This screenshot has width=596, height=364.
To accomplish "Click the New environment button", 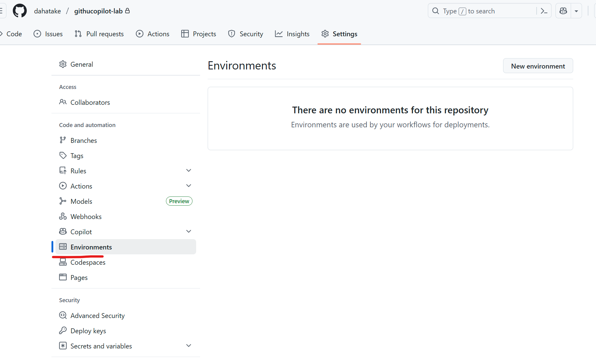I will pos(538,66).
